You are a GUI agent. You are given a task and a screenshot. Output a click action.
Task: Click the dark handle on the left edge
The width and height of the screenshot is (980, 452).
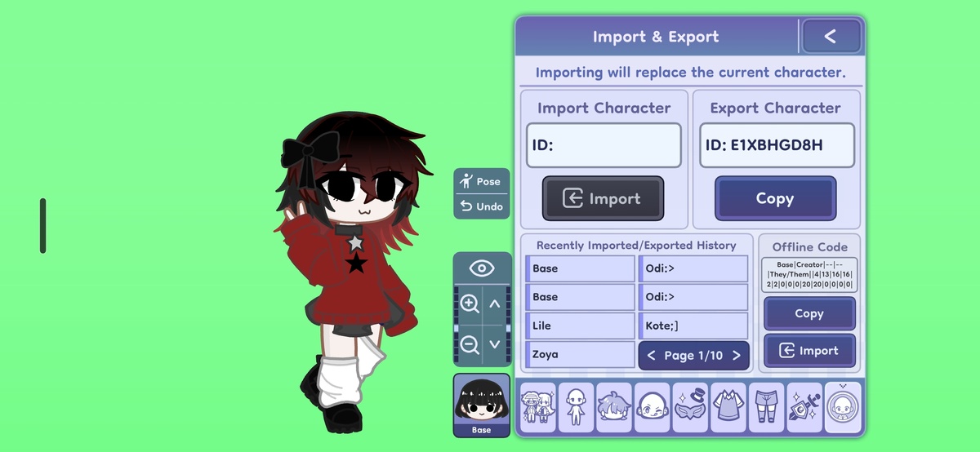(x=42, y=226)
